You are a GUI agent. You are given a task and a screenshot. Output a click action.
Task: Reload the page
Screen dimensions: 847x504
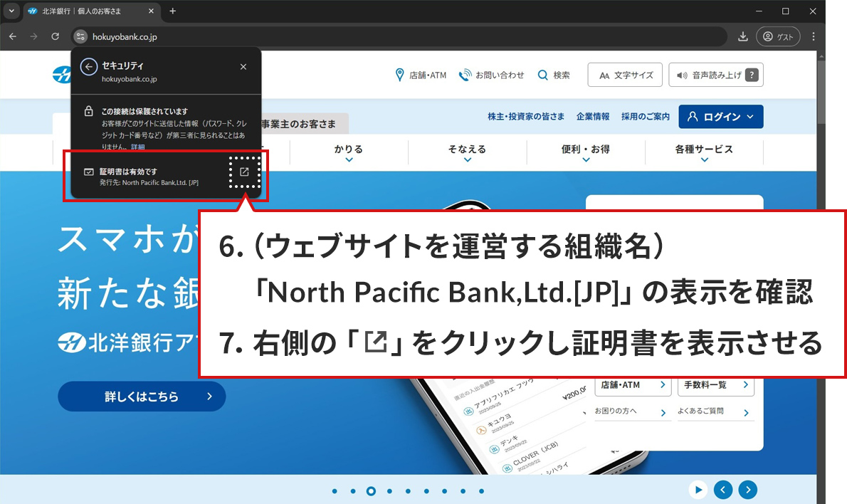[x=55, y=37]
